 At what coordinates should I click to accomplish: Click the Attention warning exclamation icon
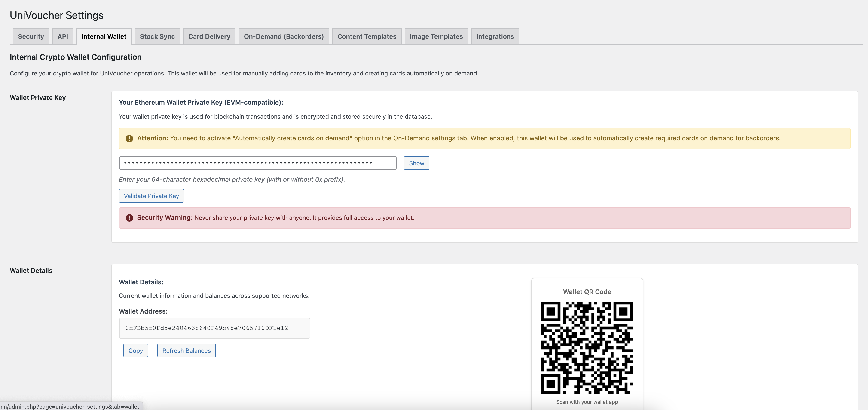[129, 138]
